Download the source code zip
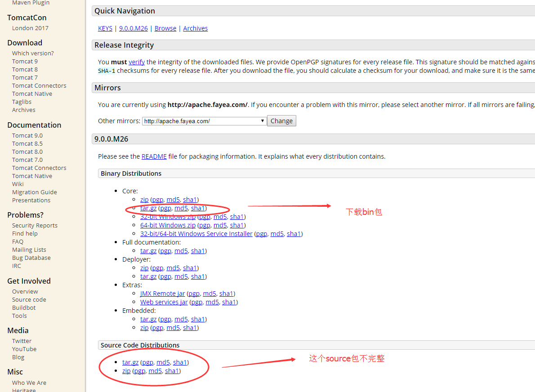Screen dimensions: 535x392 click(x=126, y=371)
